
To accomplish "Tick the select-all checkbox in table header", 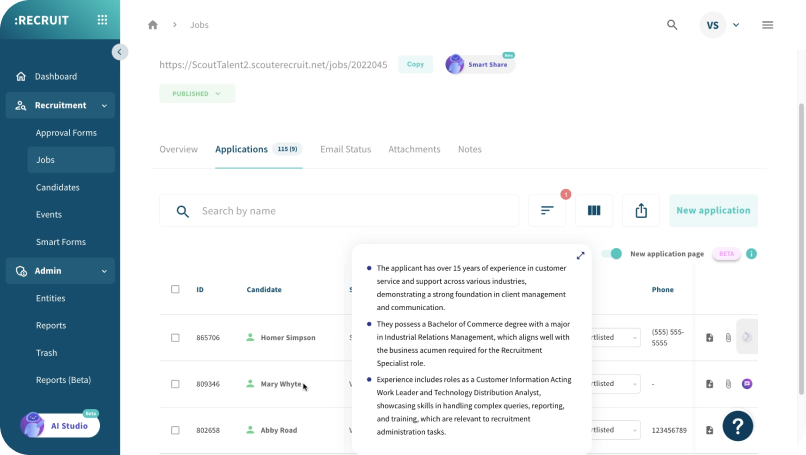I will point(175,290).
